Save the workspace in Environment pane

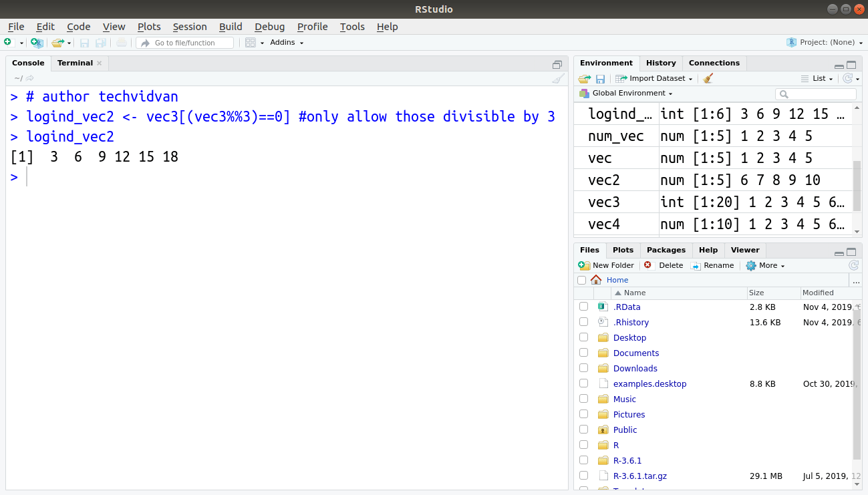[x=600, y=78]
